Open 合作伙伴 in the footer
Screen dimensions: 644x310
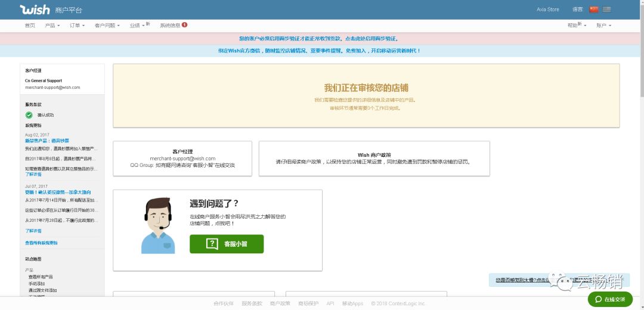pyautogui.click(x=224, y=304)
